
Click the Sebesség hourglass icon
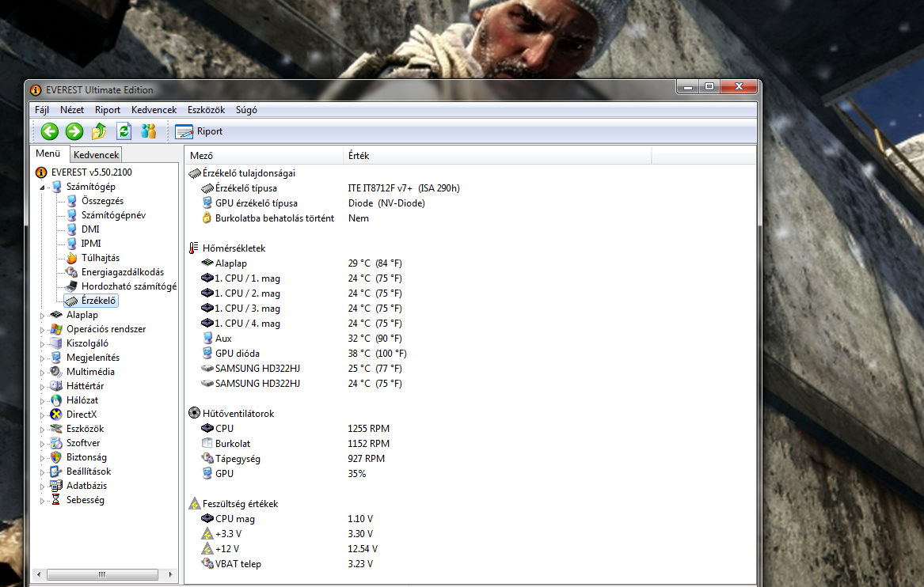56,500
